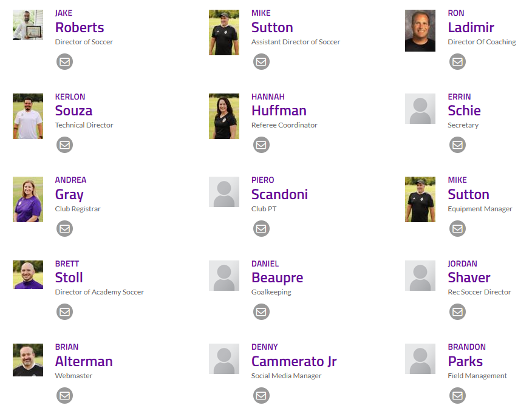
Task: Email Brett Stoll using the envelope icon
Action: click(x=64, y=311)
